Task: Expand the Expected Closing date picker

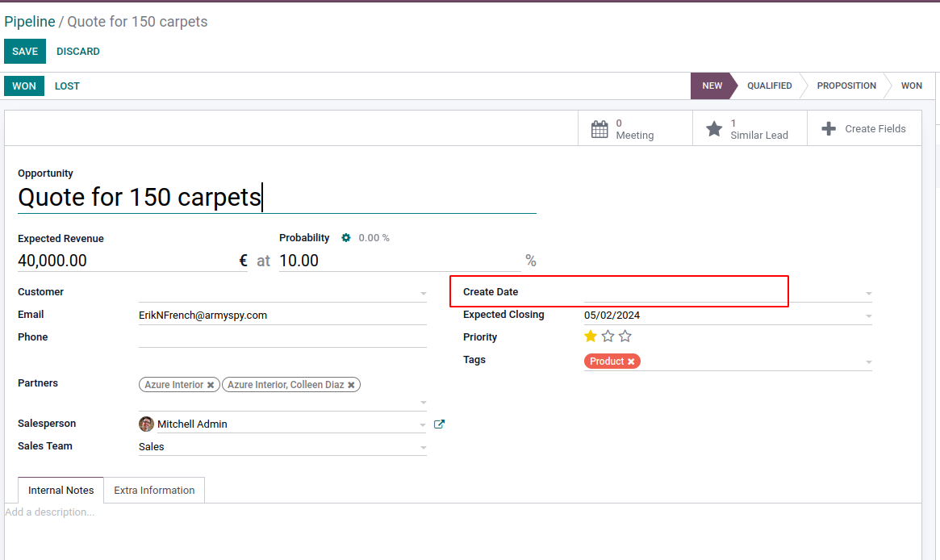Action: pyautogui.click(x=868, y=316)
